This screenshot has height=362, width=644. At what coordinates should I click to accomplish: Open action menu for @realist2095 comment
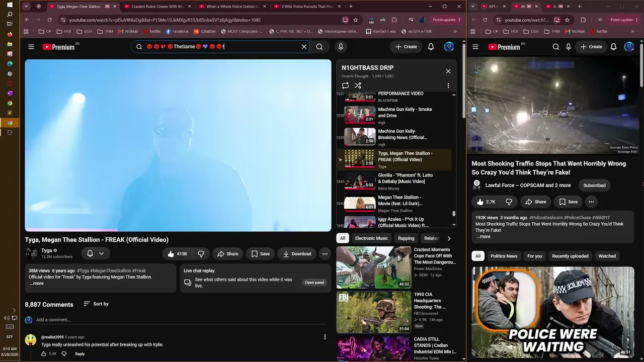325,337
